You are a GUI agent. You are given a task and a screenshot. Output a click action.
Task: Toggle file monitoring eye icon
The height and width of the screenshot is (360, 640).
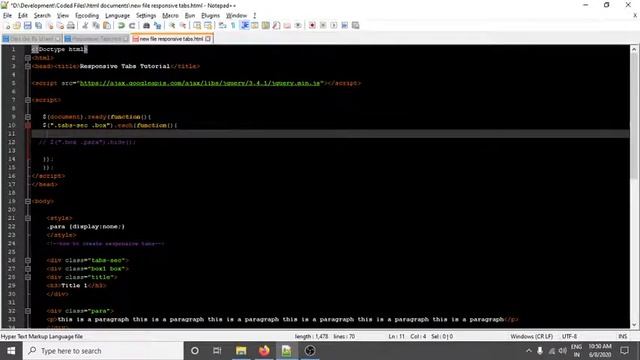[x=298, y=26]
